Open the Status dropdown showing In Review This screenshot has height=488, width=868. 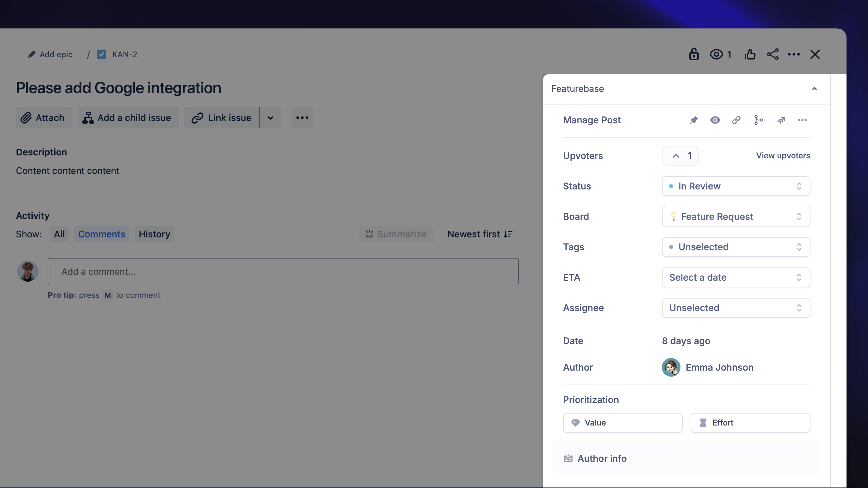[736, 186]
